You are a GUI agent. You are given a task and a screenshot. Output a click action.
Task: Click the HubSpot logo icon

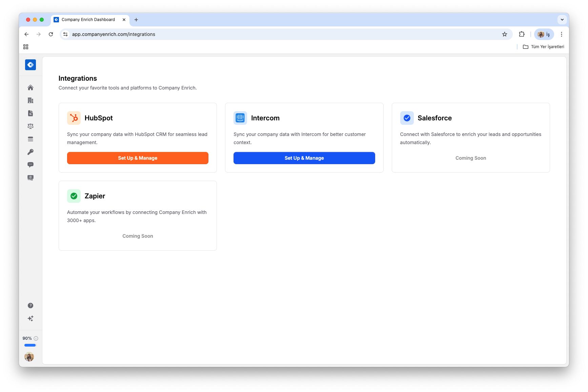point(74,118)
